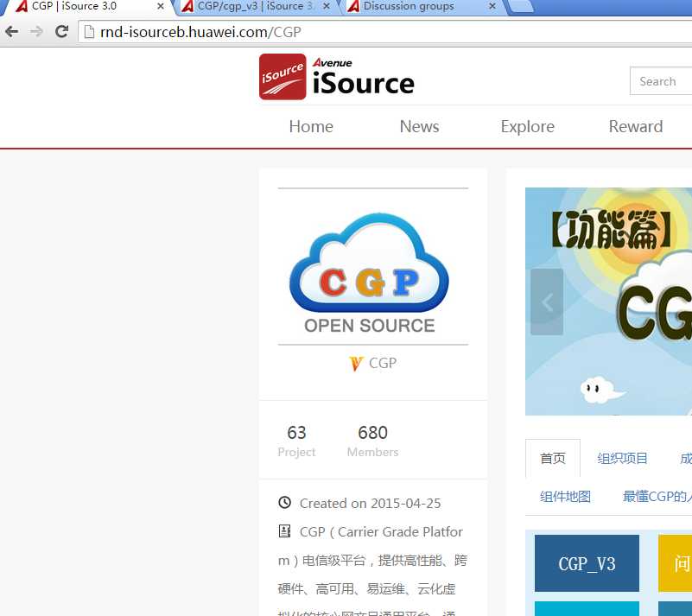This screenshot has height=616, width=692.
Task: Open the News navigation item
Action: coord(419,127)
